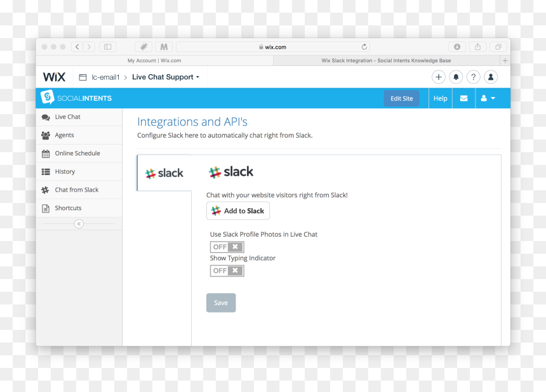546x392 pixels.
Task: Click the lc-email1 breadcrumb link
Action: coord(105,77)
